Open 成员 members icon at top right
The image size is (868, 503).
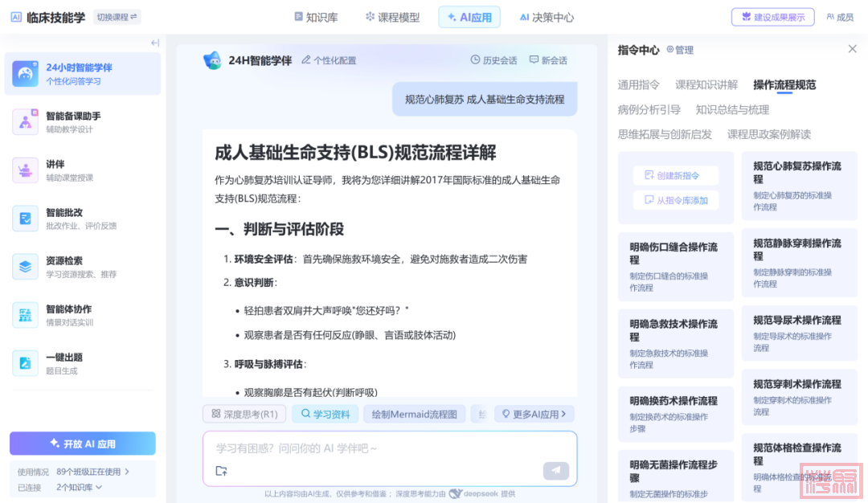click(839, 17)
